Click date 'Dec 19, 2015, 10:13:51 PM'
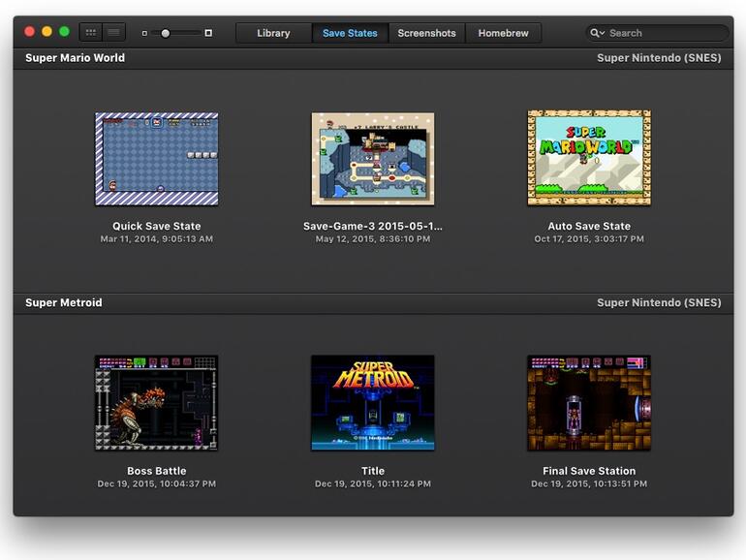Viewport: 746px width, 560px height. tap(589, 483)
